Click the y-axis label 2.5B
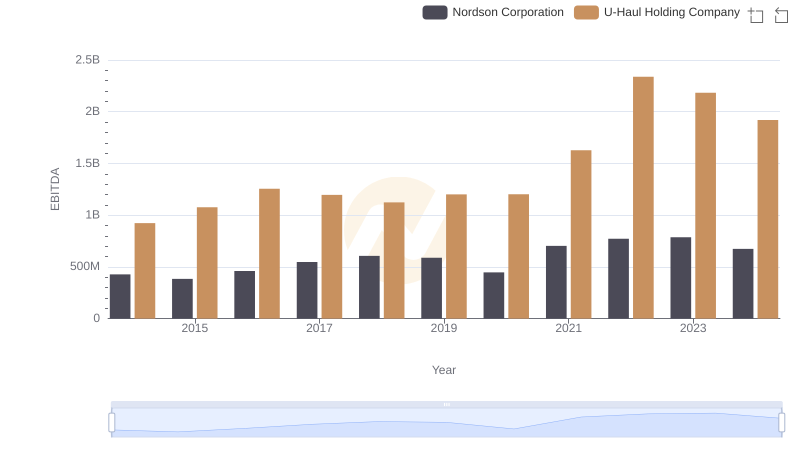Image resolution: width=800 pixels, height=461 pixels. tap(88, 60)
